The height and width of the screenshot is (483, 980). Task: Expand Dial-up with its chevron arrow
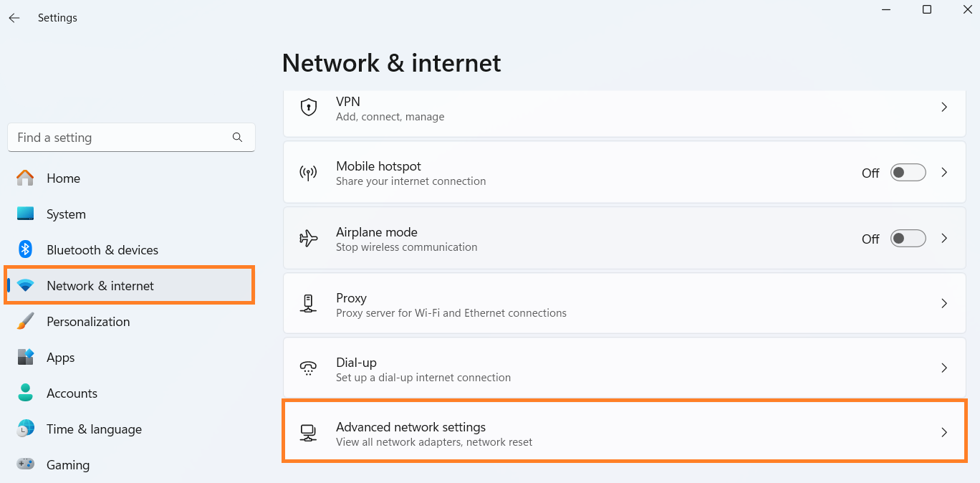tap(944, 368)
